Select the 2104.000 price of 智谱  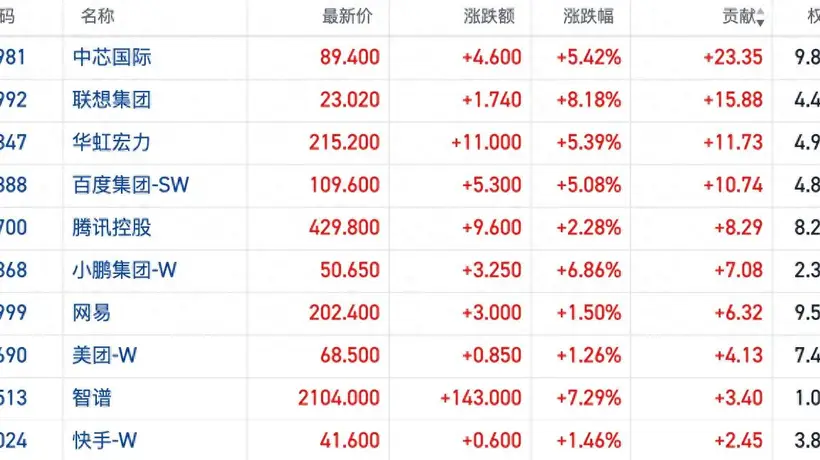pyautogui.click(x=339, y=398)
